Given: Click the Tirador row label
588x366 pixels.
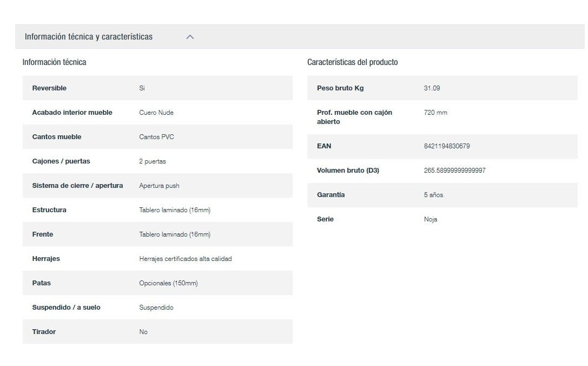Looking at the screenshot, I should 44,332.
